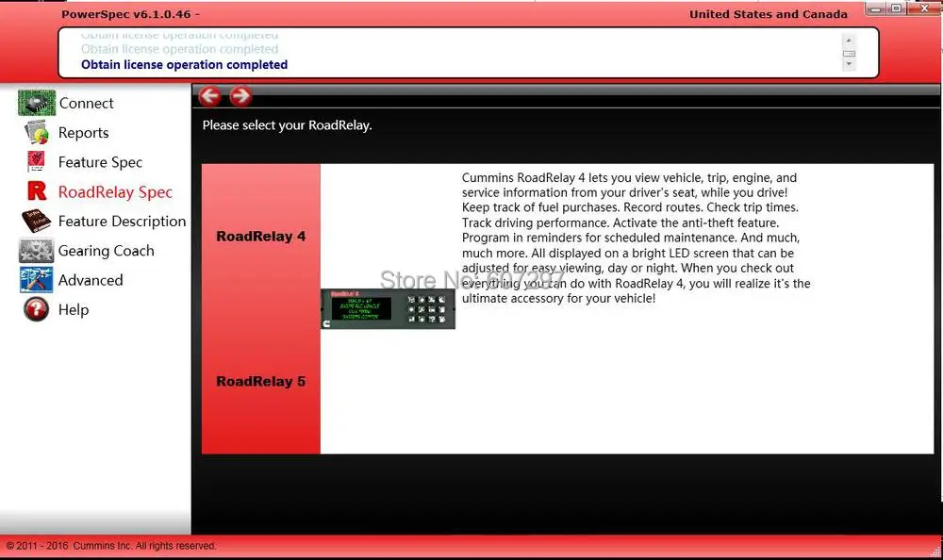
Task: Click the RoadRelay 4 device image
Action: [388, 308]
